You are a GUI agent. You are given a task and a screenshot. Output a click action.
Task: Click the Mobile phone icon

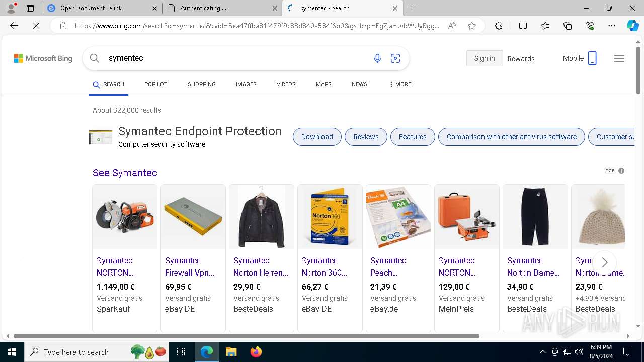592,58
